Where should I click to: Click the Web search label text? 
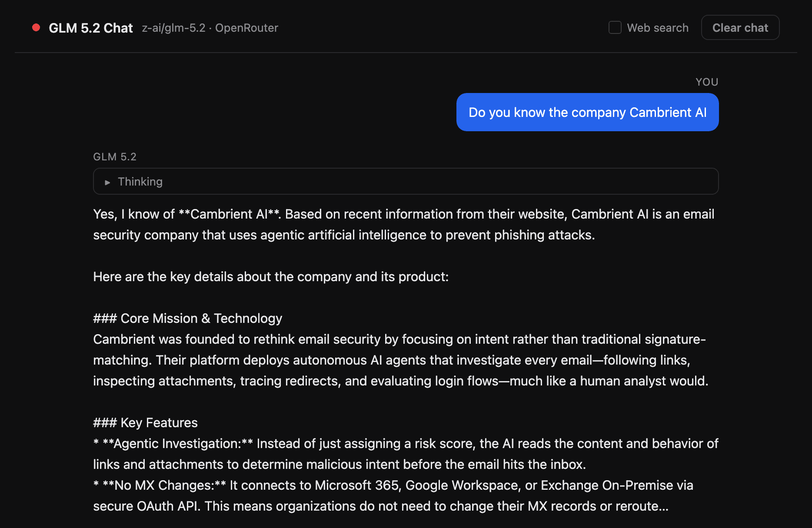point(658,28)
